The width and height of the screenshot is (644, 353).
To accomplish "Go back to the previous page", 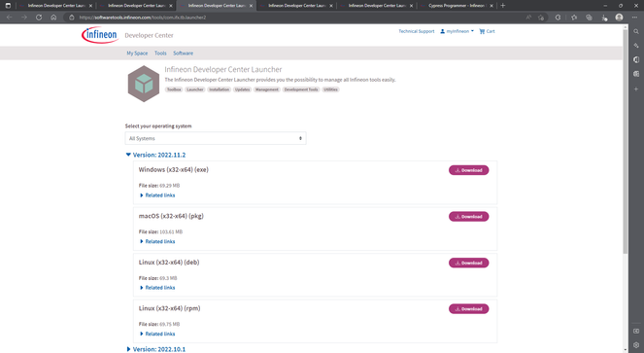I will pos(9,18).
